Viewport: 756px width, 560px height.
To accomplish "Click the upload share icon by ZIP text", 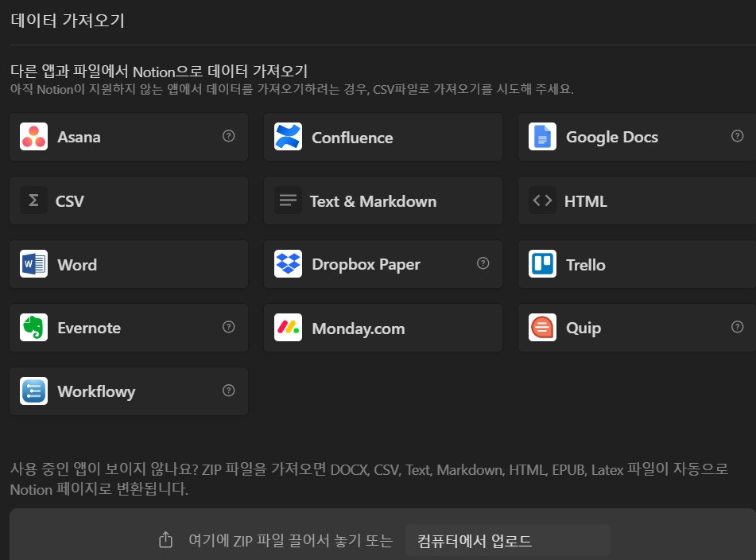I will [165, 540].
